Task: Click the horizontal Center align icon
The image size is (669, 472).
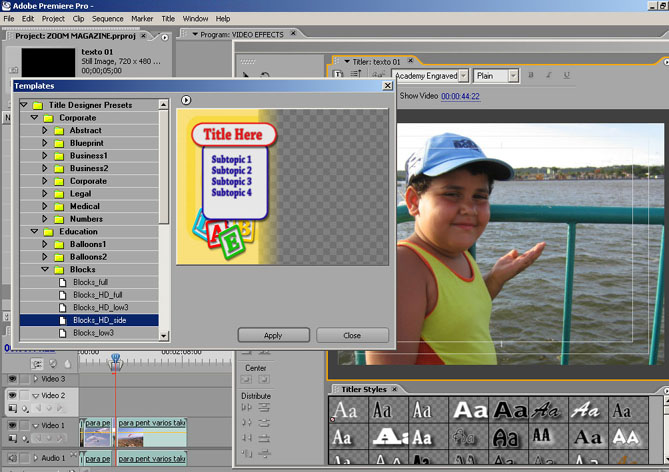Action: [x=248, y=380]
